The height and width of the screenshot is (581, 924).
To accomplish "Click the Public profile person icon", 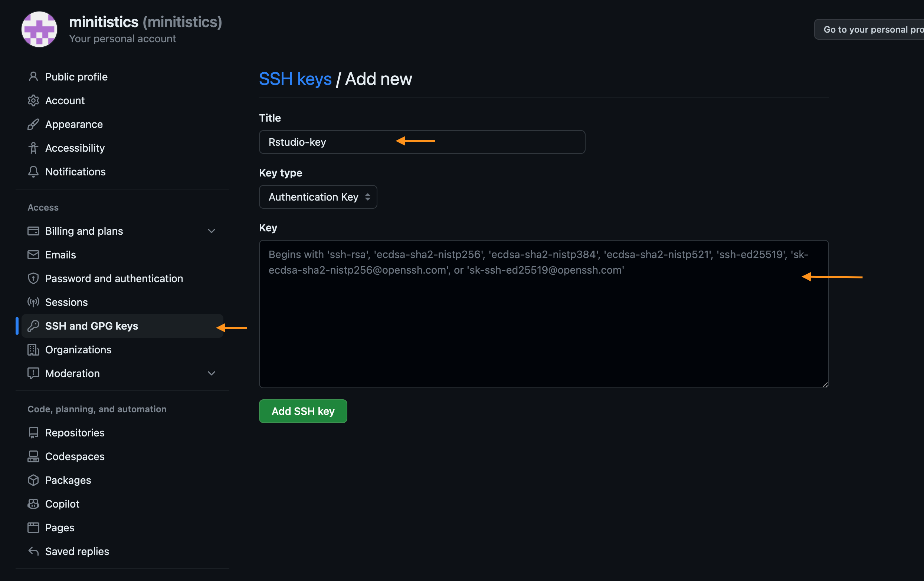I will tap(33, 77).
